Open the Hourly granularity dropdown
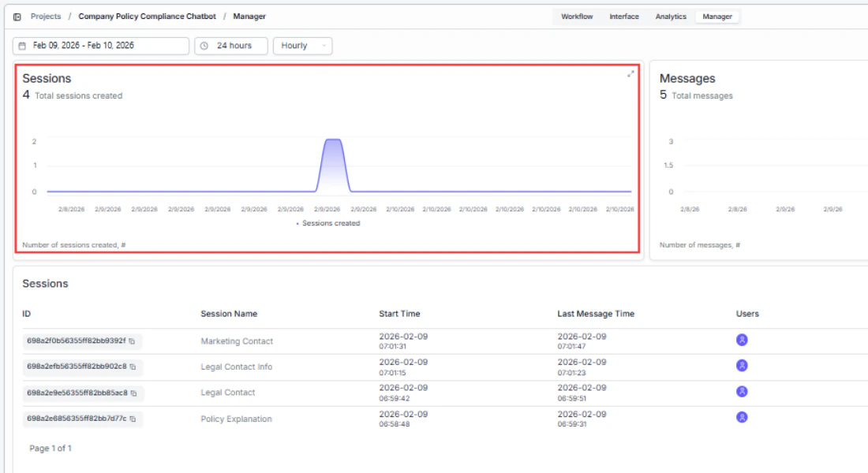This screenshot has width=868, height=473. (303, 46)
